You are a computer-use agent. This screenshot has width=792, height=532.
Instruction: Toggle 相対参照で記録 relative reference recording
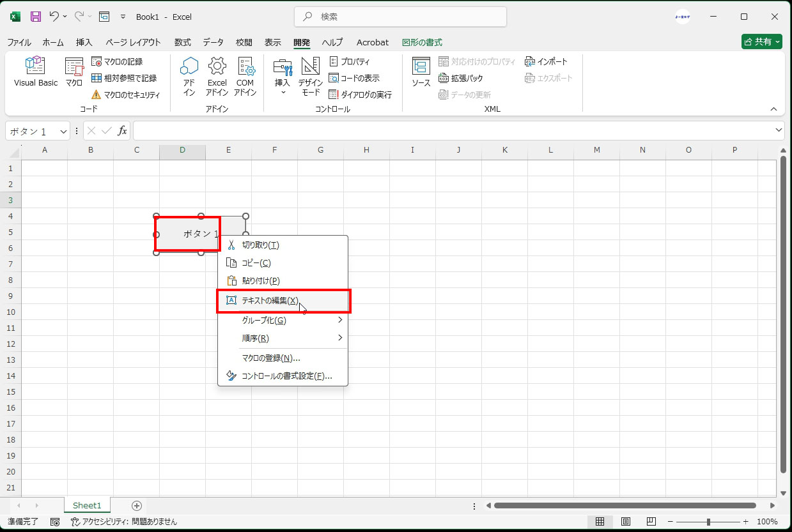pyautogui.click(x=124, y=78)
